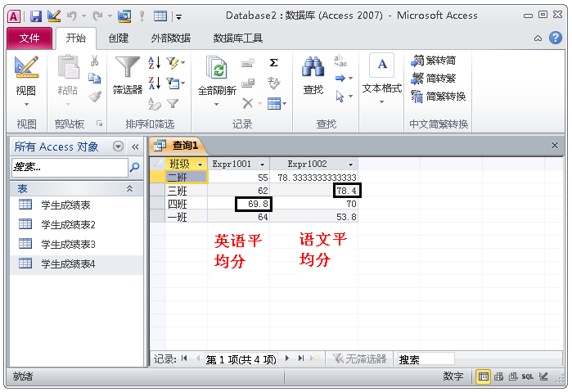Click the Cut scissors icon
The width and height of the screenshot is (572, 392).
[x=94, y=61]
